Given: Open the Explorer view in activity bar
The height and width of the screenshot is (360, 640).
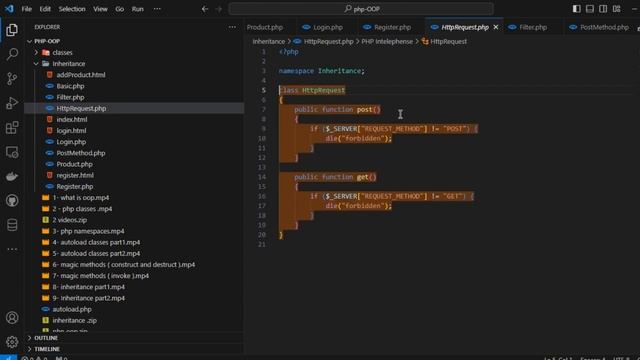Looking at the screenshot, I should click(x=12, y=30).
